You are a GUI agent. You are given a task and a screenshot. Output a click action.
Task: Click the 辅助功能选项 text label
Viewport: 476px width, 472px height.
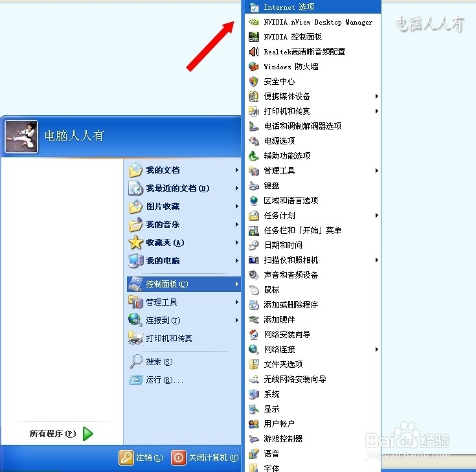pos(287,155)
